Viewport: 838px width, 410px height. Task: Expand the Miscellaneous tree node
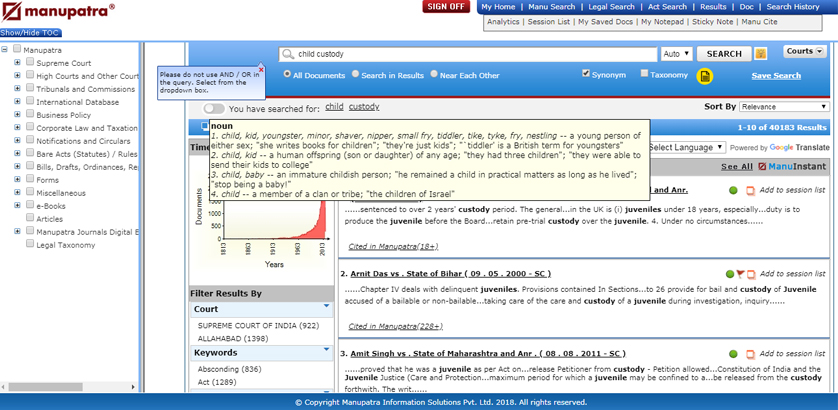click(x=17, y=192)
